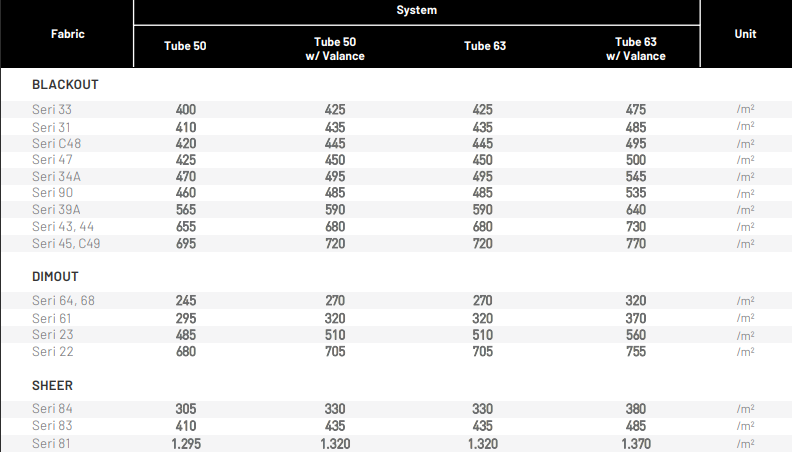The width and height of the screenshot is (792, 452).
Task: Click Seri 23 price 560
Action: click(x=636, y=335)
